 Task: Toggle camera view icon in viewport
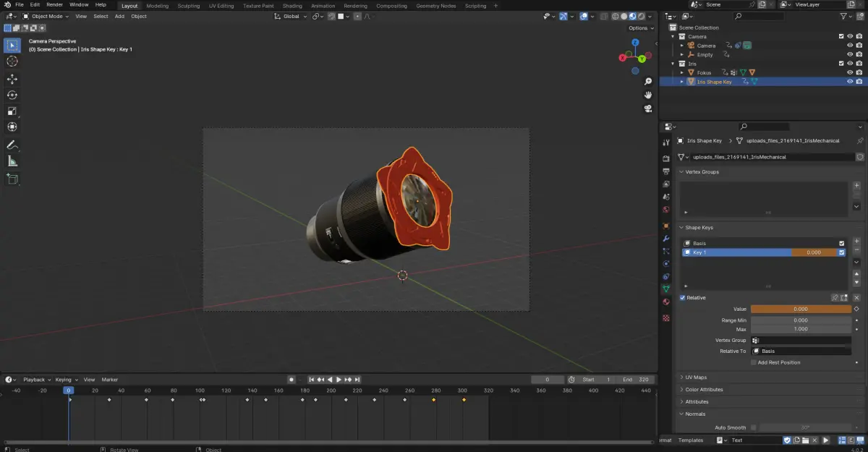(648, 108)
